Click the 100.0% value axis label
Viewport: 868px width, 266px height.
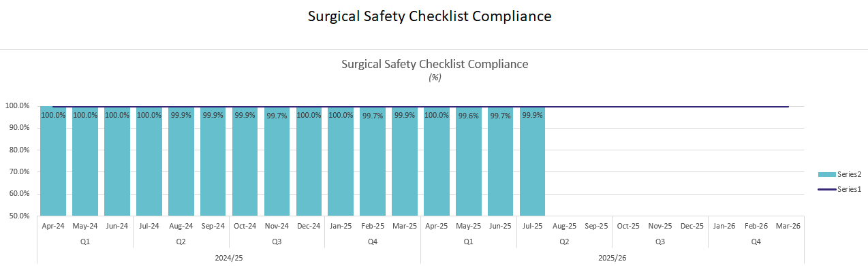click(x=17, y=106)
